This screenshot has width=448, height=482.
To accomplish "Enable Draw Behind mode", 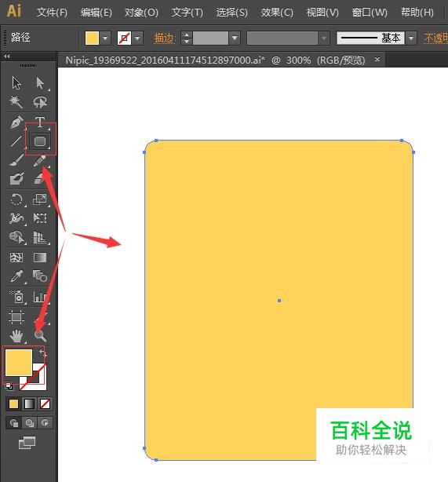I will pyautogui.click(x=30, y=423).
